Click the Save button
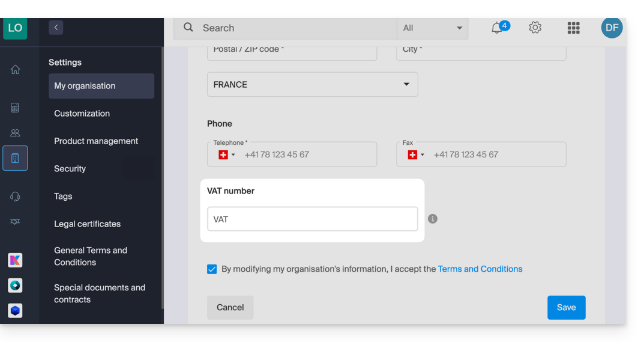This screenshot has height=342, width=644. (x=566, y=308)
